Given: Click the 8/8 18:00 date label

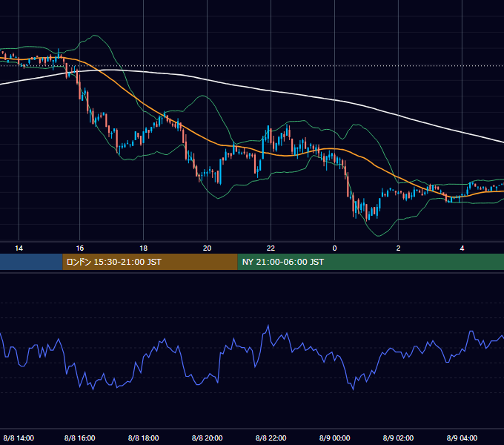Looking at the screenshot, I should click(143, 438).
